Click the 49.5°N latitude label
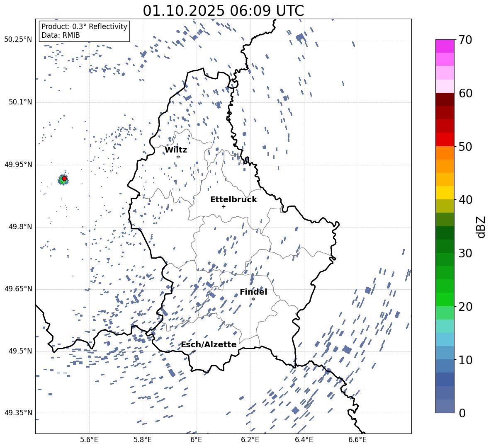491x448 pixels. point(20,351)
